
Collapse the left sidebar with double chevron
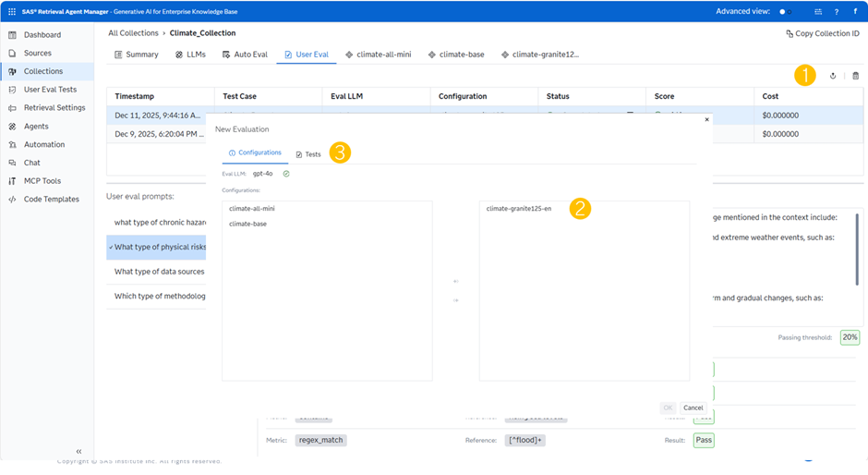point(78,451)
